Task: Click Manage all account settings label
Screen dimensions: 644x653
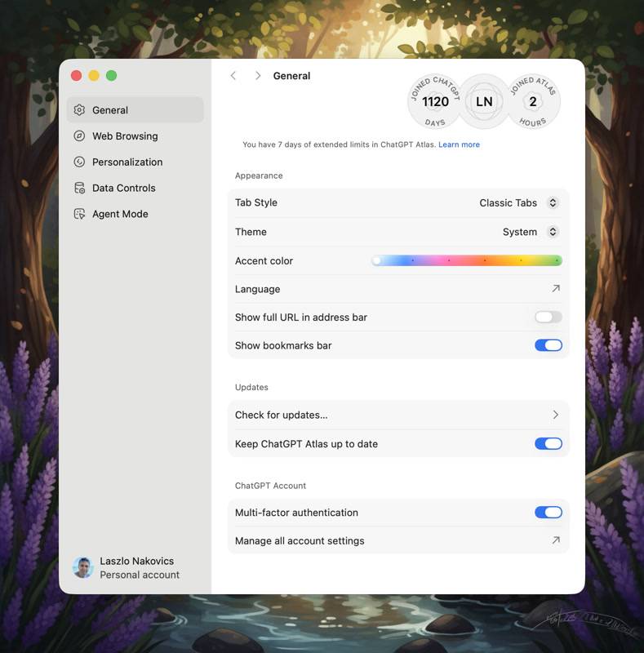Action: coord(300,540)
